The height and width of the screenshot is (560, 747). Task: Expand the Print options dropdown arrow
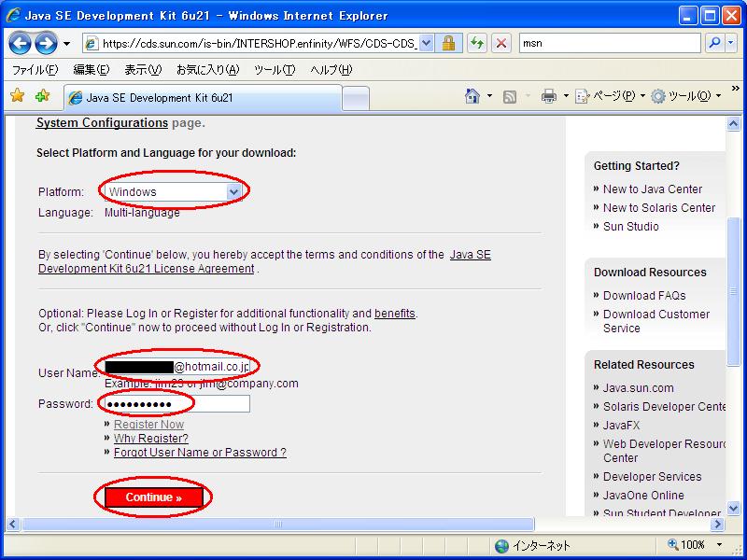(x=566, y=96)
